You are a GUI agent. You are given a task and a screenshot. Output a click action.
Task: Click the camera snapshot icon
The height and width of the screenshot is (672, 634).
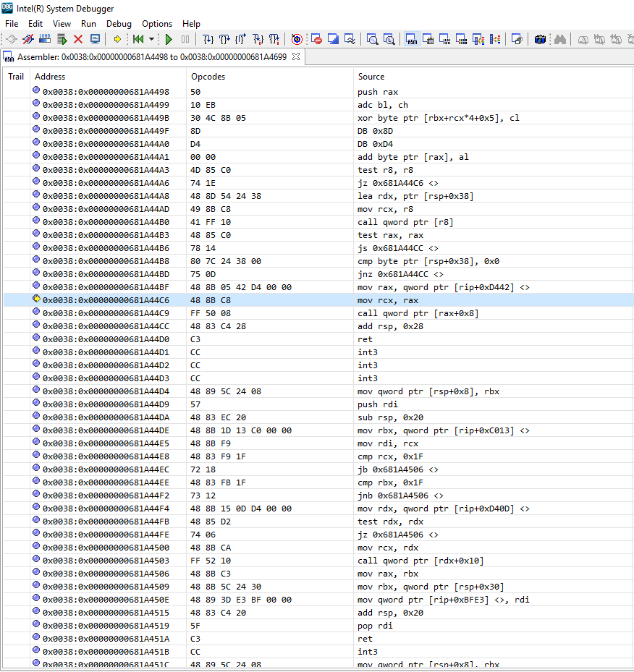coord(540,40)
